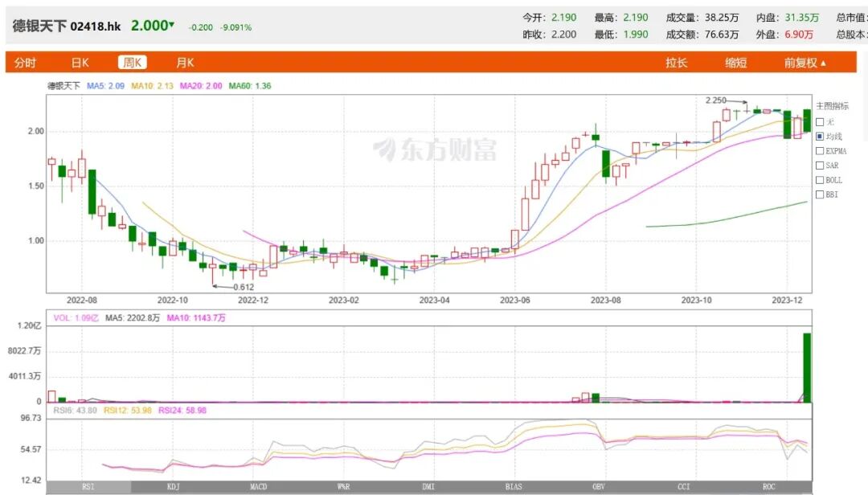Select the W%R indicator tab

pyautogui.click(x=344, y=487)
